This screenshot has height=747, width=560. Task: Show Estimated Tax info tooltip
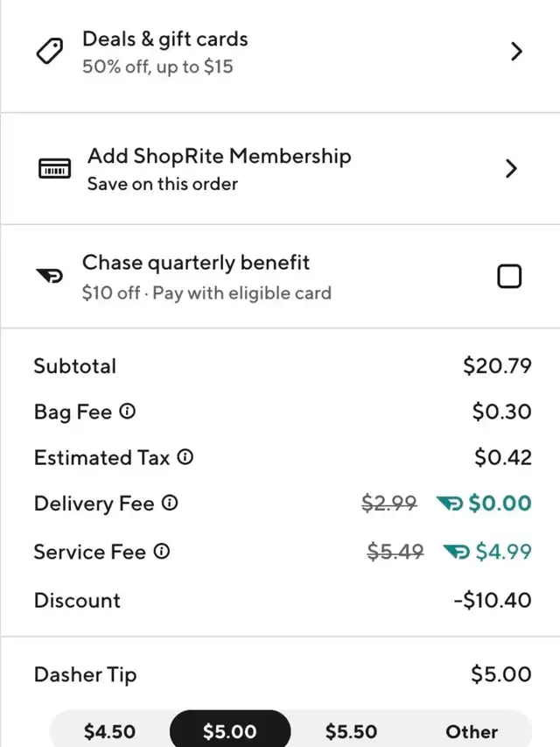(x=185, y=457)
